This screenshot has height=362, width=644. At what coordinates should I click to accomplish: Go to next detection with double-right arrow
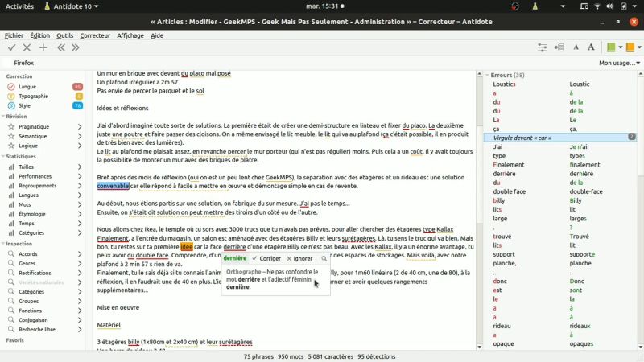coord(75,47)
